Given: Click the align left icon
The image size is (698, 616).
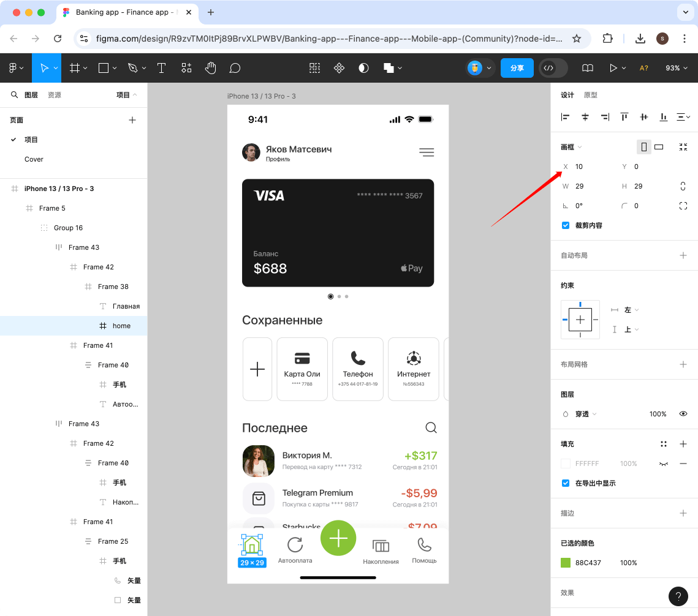Looking at the screenshot, I should tap(566, 117).
